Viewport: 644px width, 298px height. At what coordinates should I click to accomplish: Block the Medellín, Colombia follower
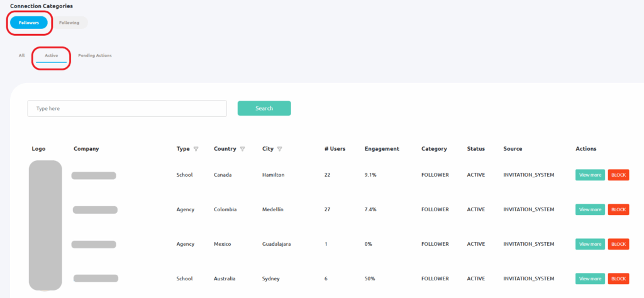pos(618,209)
